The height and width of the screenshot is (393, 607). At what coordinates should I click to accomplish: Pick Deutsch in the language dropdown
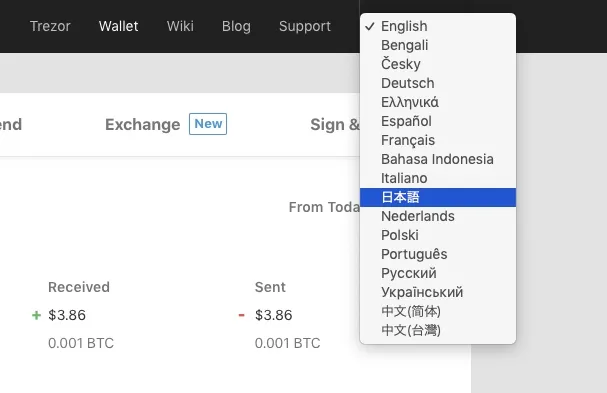pyautogui.click(x=438, y=83)
